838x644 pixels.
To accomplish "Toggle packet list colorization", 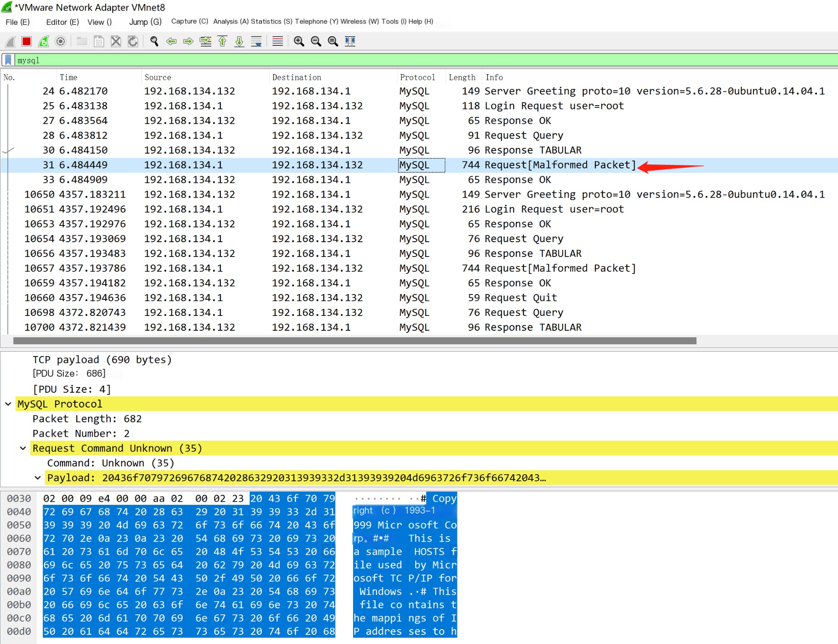I will coord(278,41).
